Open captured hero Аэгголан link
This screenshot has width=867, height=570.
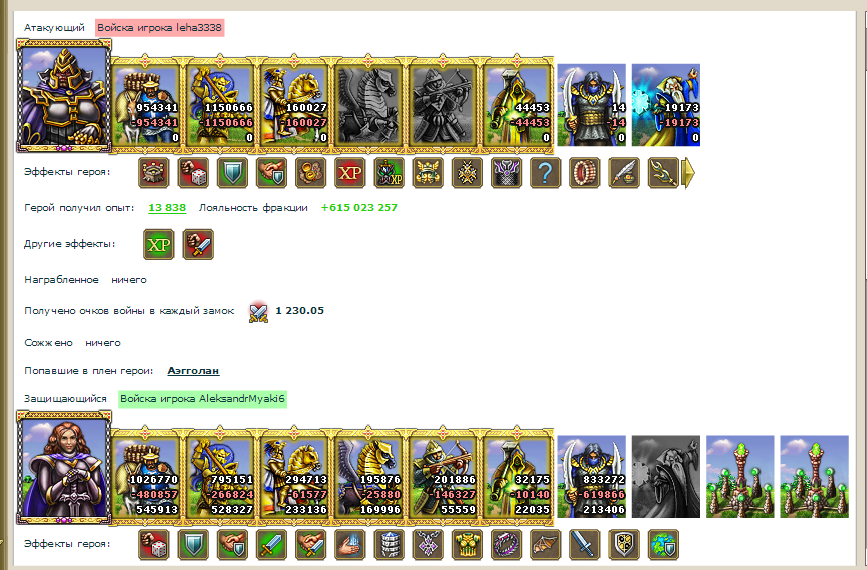pos(194,371)
